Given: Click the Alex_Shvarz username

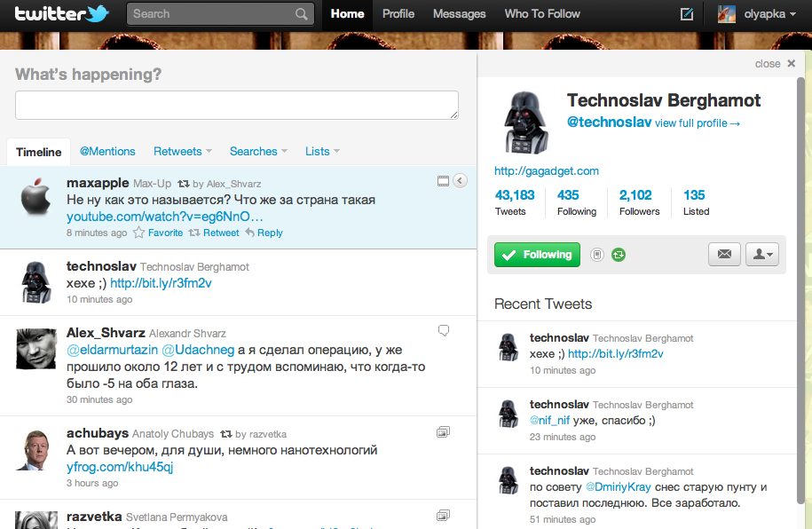Looking at the screenshot, I should click(x=106, y=333).
